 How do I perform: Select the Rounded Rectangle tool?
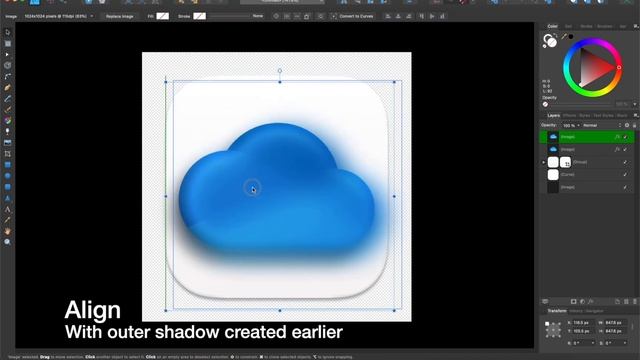(7, 187)
